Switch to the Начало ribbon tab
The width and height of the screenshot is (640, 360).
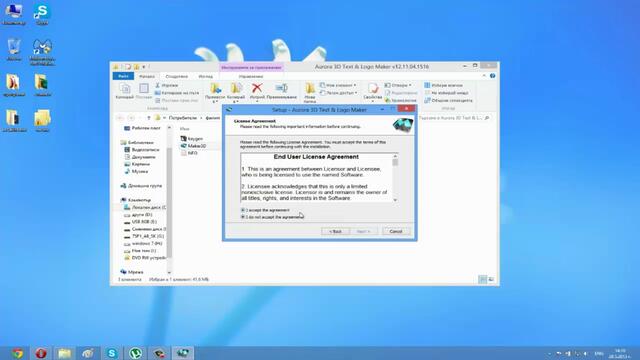pyautogui.click(x=147, y=76)
